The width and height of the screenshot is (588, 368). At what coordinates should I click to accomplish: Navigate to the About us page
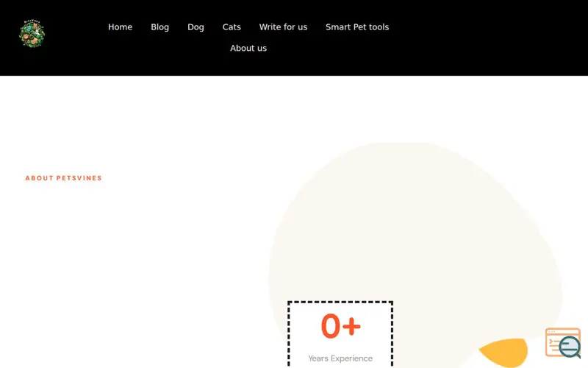pyautogui.click(x=248, y=48)
